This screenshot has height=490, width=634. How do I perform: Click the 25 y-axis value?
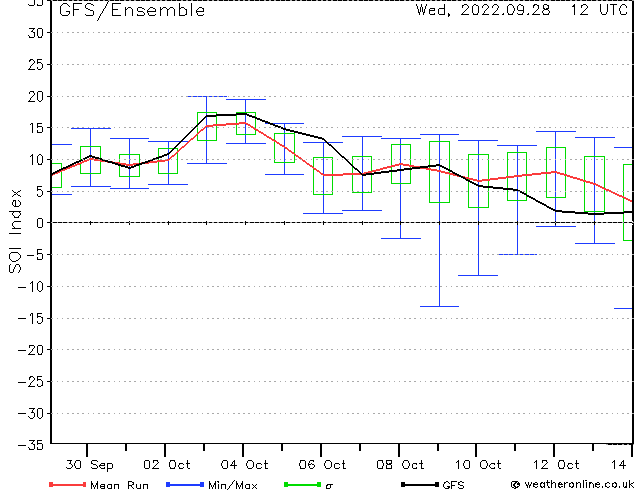pyautogui.click(x=35, y=64)
